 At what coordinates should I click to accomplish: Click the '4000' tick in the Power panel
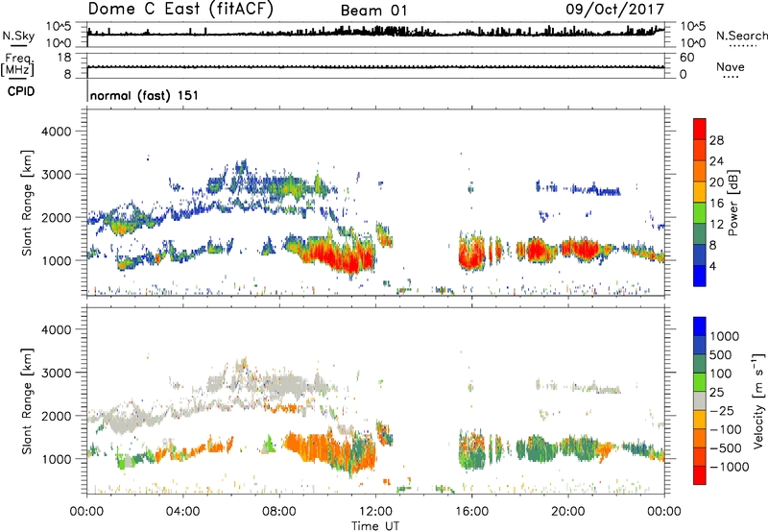pos(56,132)
